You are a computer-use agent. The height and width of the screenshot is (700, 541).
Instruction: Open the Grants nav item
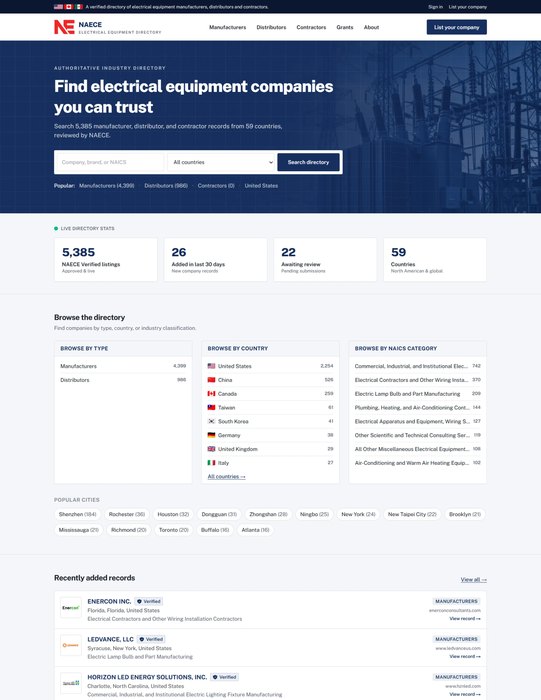point(345,27)
